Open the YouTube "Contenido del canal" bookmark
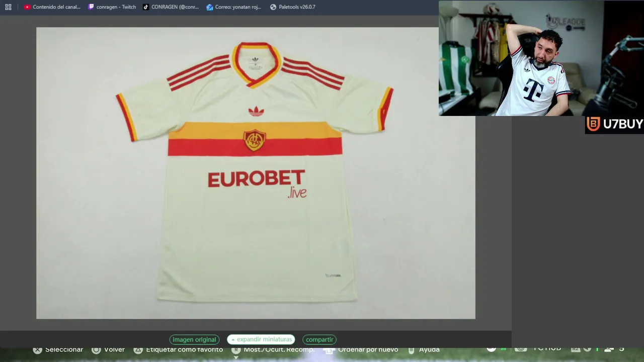Image resolution: width=644 pixels, height=362 pixels. tap(52, 7)
